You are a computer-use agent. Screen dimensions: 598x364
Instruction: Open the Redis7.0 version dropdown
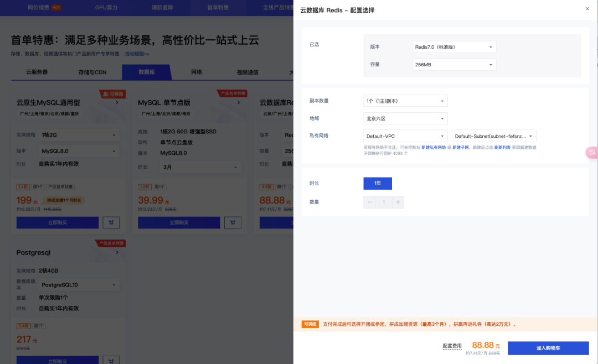pos(454,47)
